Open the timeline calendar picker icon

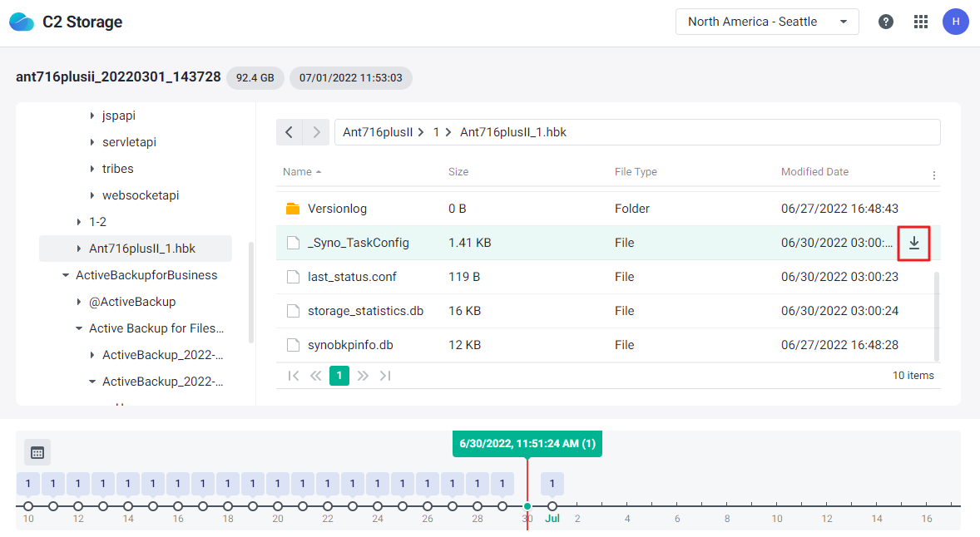pos(37,453)
